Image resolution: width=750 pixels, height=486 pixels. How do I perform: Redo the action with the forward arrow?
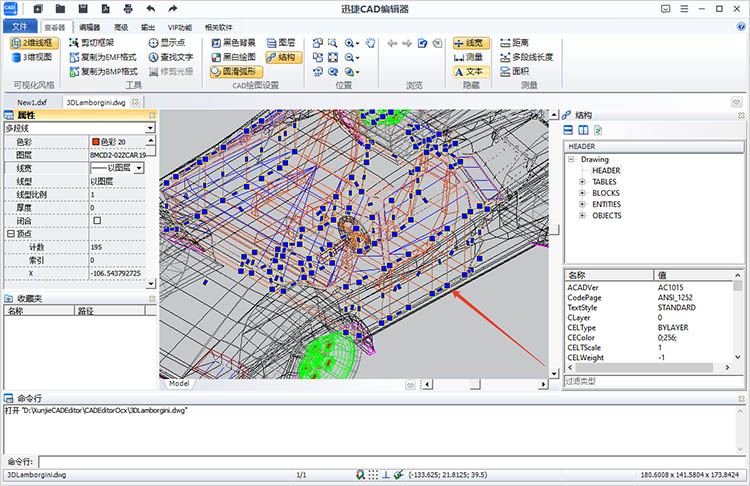point(173,9)
